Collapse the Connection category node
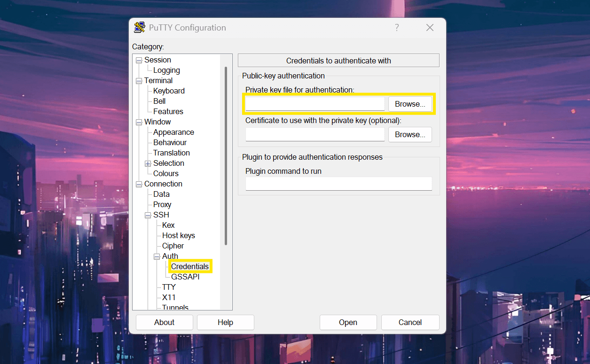This screenshot has width=590, height=364. [139, 184]
